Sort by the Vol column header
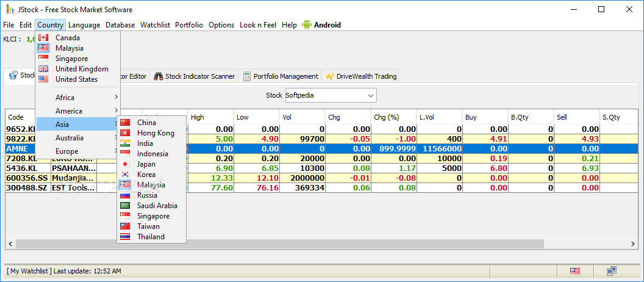 pyautogui.click(x=302, y=117)
